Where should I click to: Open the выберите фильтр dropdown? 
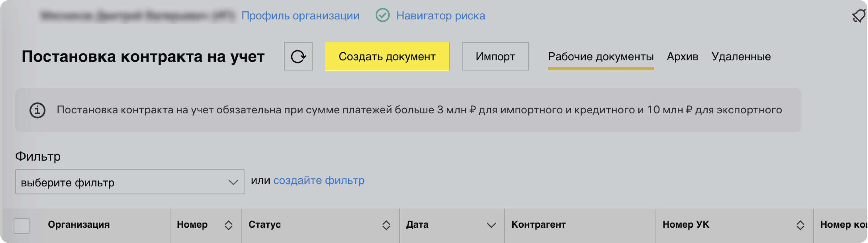(x=129, y=182)
